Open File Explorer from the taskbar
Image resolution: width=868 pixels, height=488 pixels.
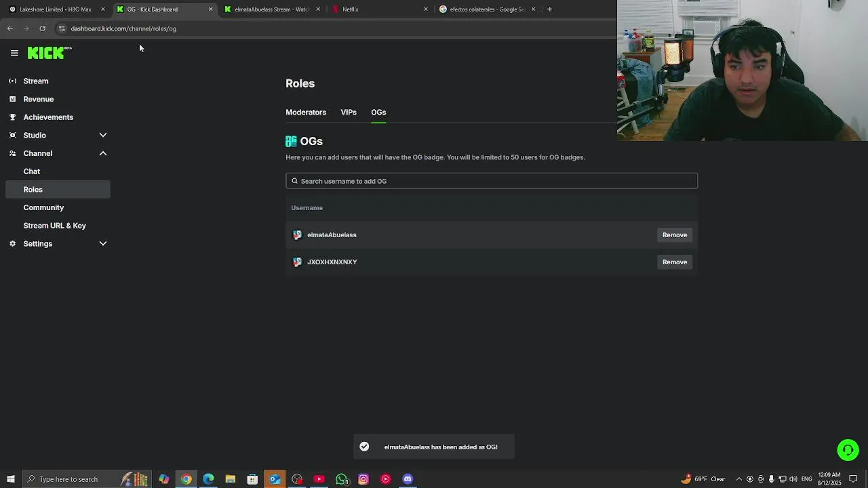pyautogui.click(x=231, y=479)
